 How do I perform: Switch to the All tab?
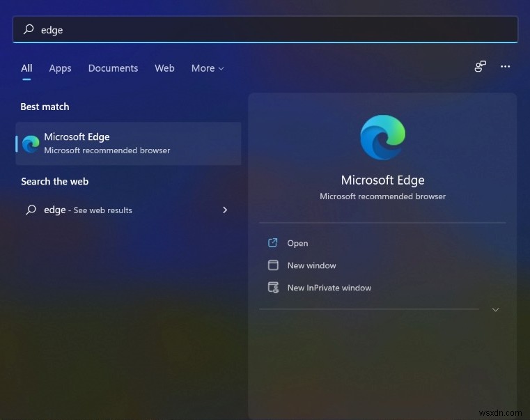(x=26, y=68)
